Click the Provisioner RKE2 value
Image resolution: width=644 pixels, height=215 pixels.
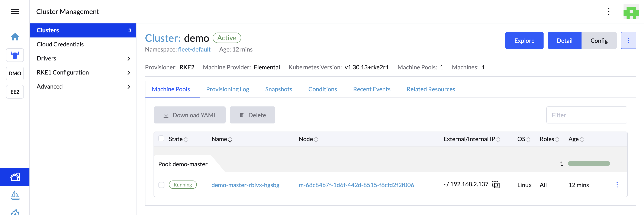click(x=187, y=67)
